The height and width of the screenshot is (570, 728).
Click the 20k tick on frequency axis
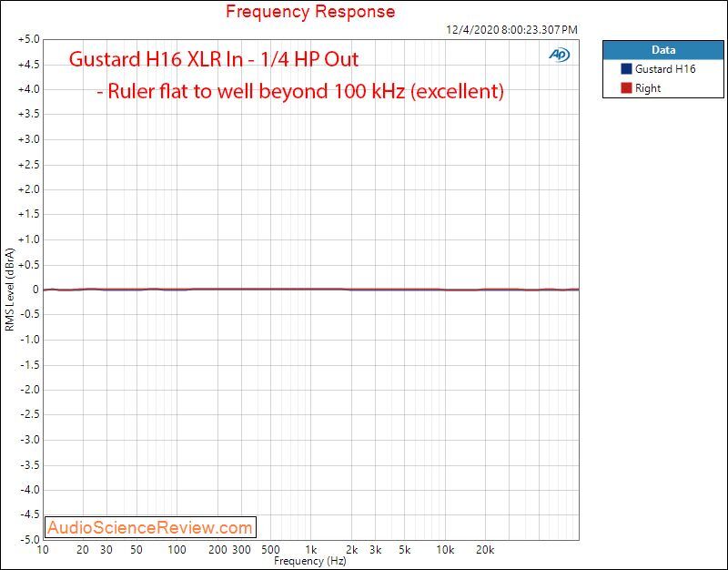[485, 550]
